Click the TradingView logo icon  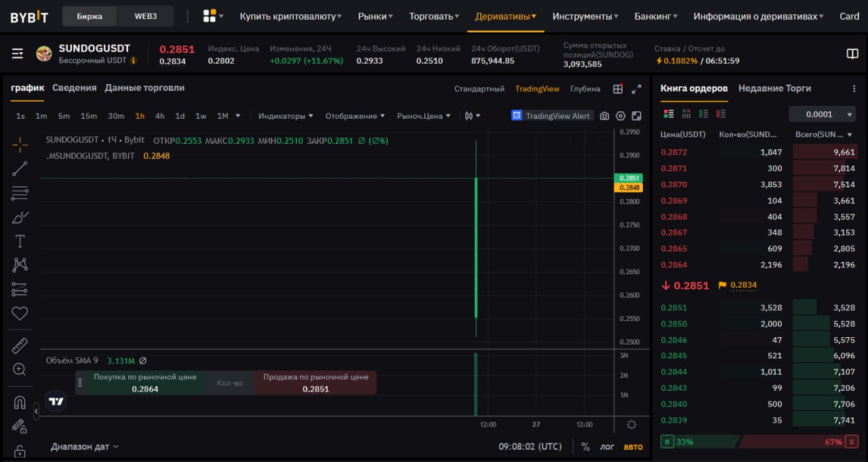(56, 401)
